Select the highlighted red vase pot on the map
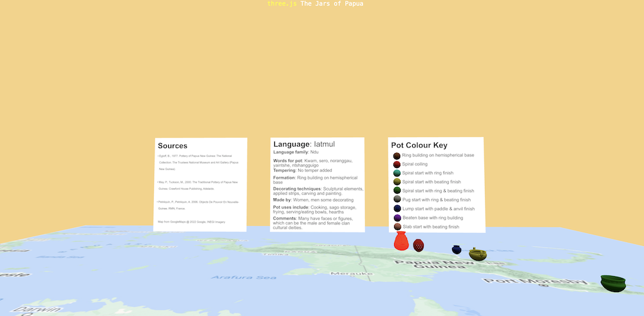 [x=401, y=241]
